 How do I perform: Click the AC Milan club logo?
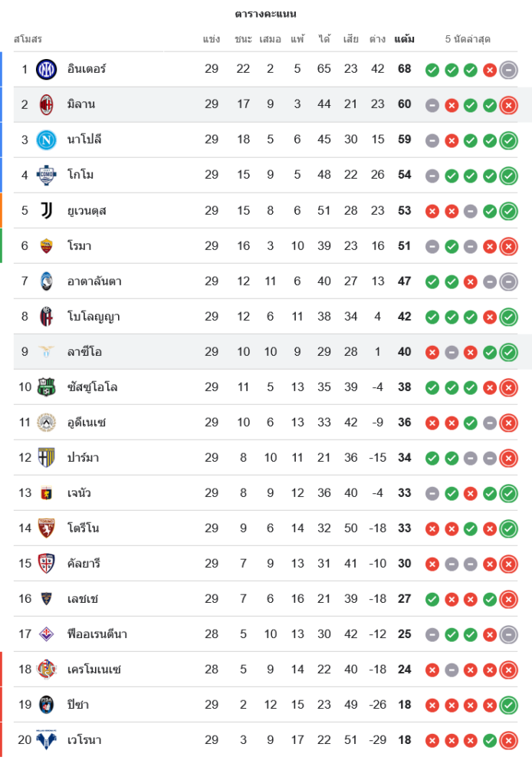(x=47, y=104)
